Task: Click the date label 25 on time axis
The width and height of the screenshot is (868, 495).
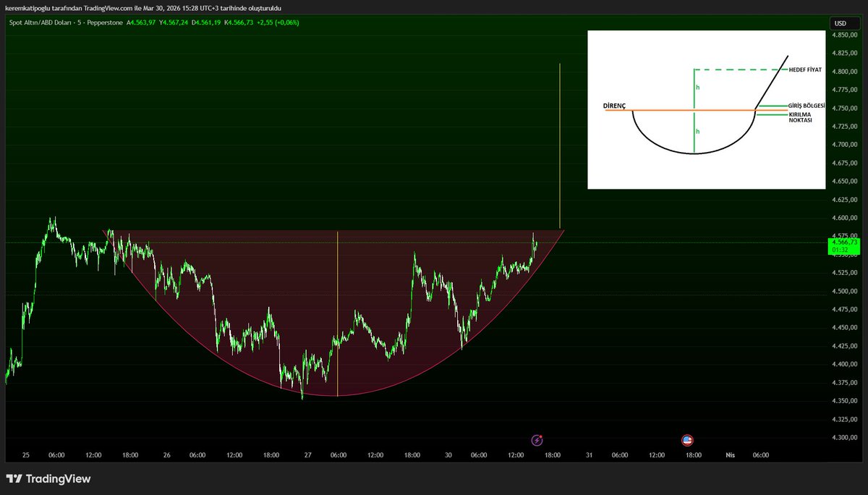Action: (26, 455)
